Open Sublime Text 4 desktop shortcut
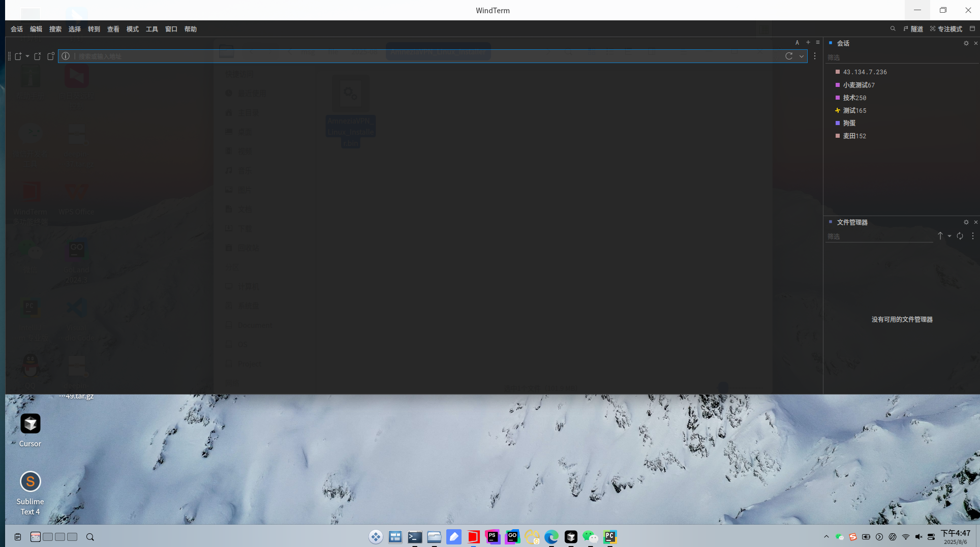 point(30,493)
